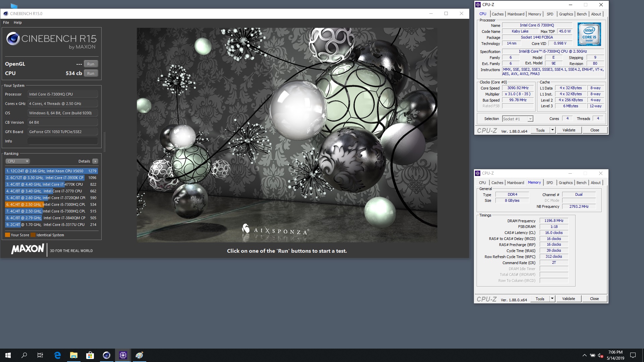
Task: Click the Cinebench panel collapse grip handle
Action: pyautogui.click(x=104, y=142)
